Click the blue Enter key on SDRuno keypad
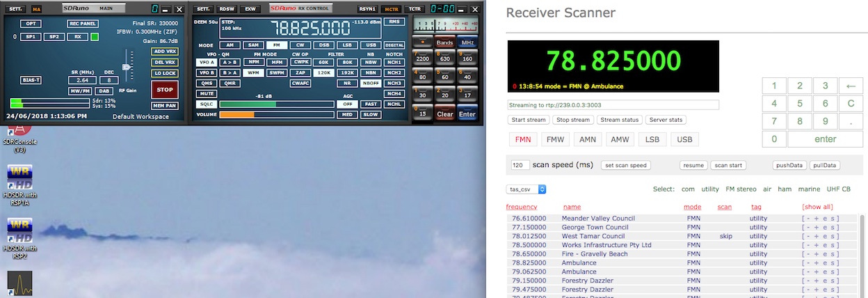 click(x=467, y=114)
